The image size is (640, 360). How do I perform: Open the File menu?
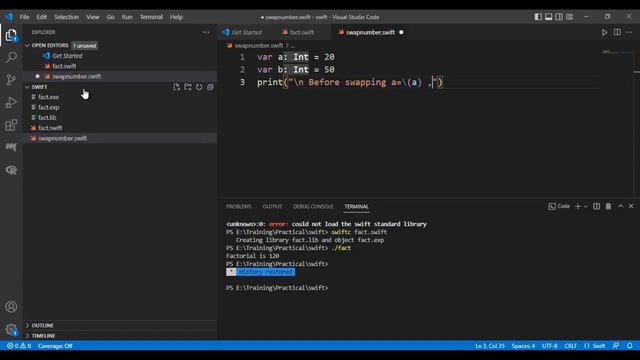(x=24, y=17)
